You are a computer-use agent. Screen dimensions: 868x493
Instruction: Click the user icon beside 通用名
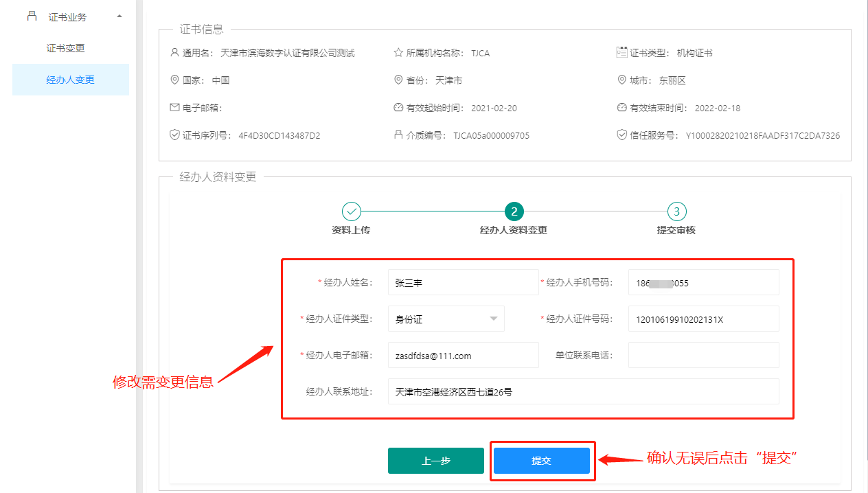tap(174, 53)
